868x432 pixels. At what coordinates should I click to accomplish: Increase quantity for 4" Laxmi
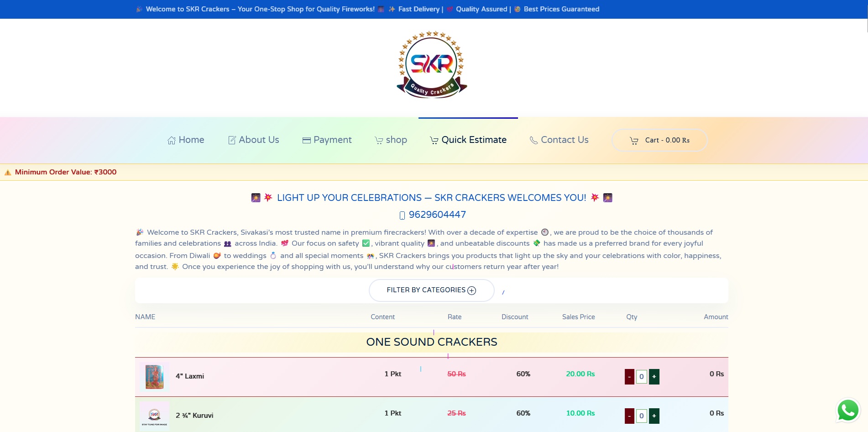[654, 377]
